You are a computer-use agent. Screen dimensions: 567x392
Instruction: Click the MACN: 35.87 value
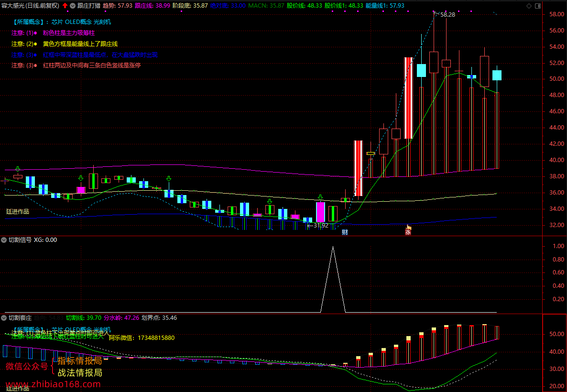pos(266,6)
